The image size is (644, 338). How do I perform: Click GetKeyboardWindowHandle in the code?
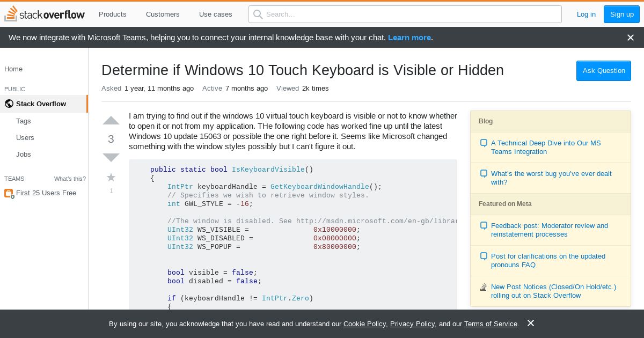(320, 187)
